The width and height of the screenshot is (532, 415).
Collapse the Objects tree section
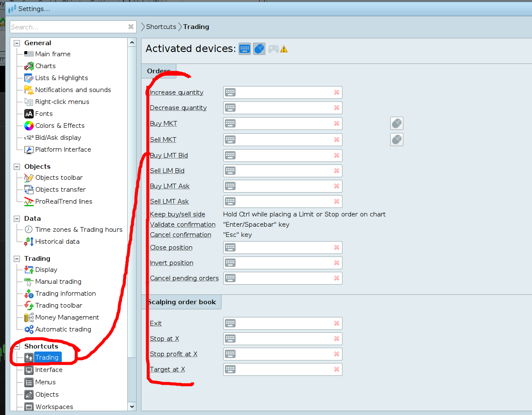click(x=17, y=167)
